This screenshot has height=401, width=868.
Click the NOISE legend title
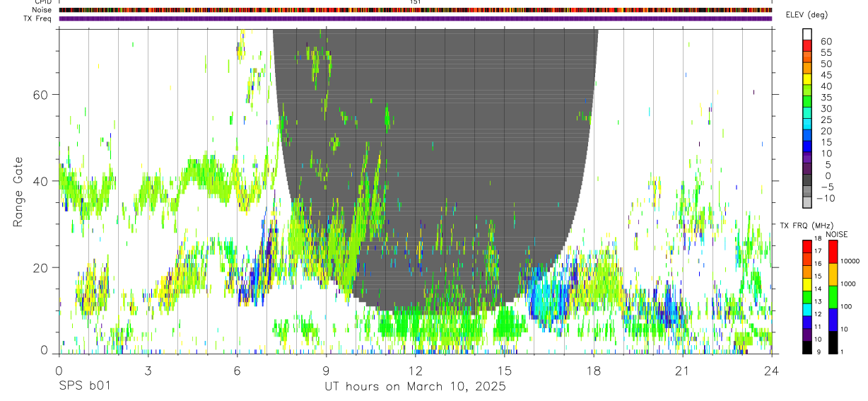[835, 234]
